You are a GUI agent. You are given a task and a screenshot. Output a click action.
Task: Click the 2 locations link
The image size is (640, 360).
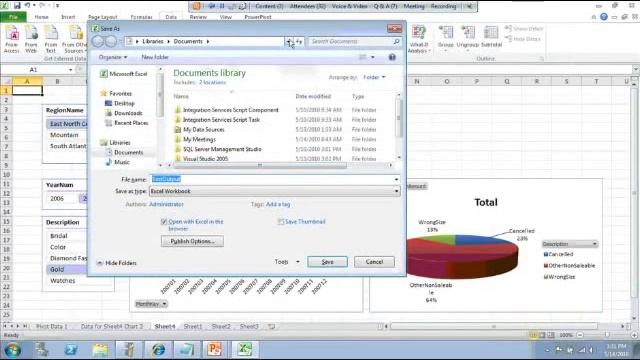pyautogui.click(x=212, y=82)
